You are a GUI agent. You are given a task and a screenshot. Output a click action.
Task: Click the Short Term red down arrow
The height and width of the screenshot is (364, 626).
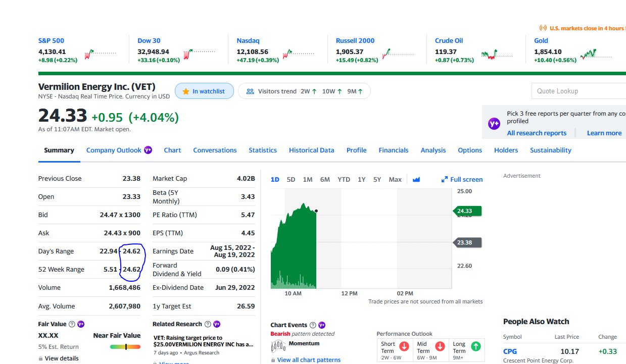click(x=404, y=347)
